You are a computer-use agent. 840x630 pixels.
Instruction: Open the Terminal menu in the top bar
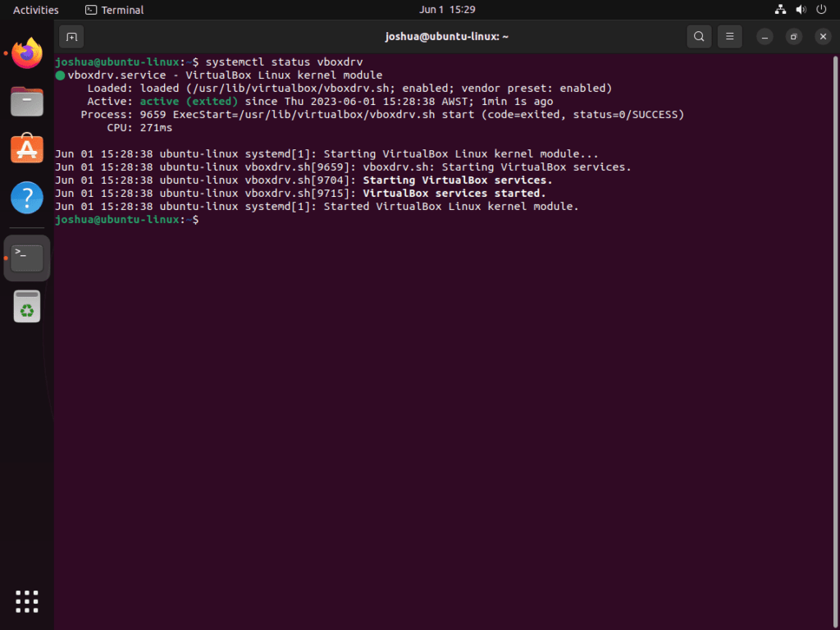(114, 9)
